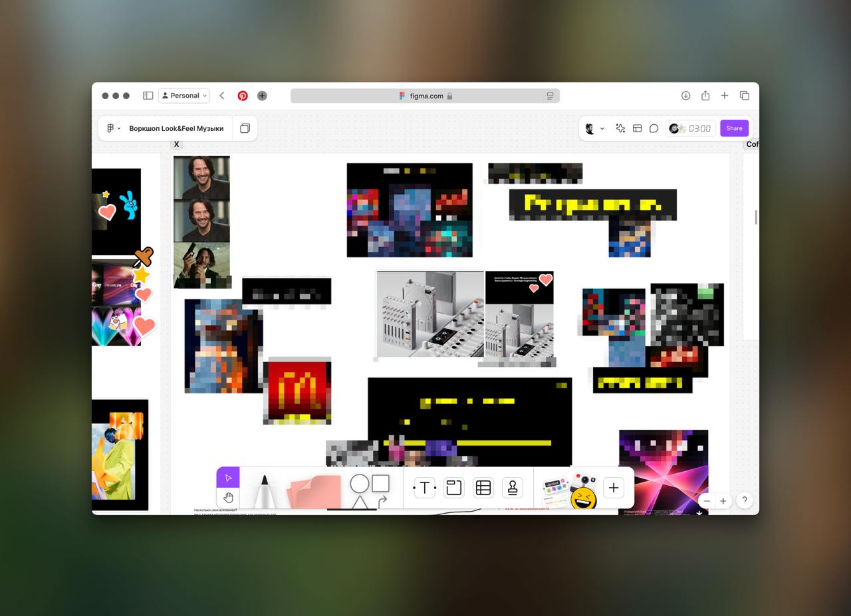Open the layout panel icon beside the comment bubble
Screen dimensions: 851x616
pyautogui.click(x=637, y=128)
